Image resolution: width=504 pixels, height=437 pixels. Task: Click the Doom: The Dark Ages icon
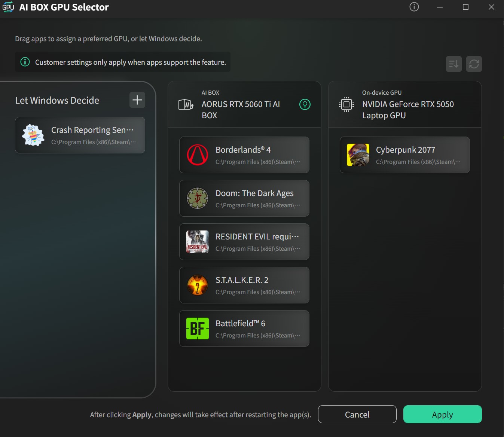pos(198,198)
